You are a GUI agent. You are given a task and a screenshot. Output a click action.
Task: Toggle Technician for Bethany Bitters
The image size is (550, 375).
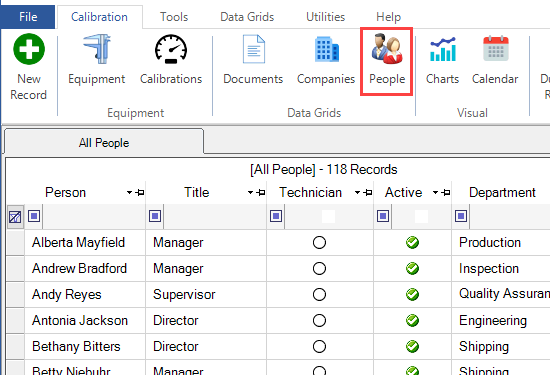319,346
